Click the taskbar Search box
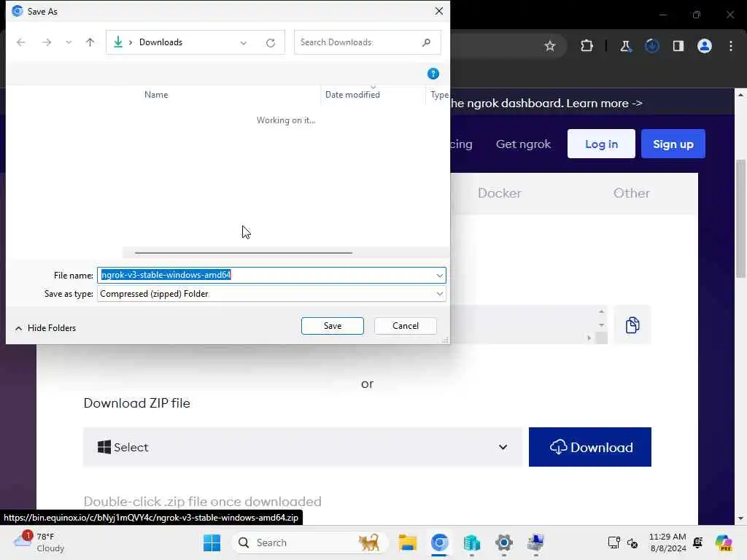The width and height of the screenshot is (747, 560). coord(309,542)
